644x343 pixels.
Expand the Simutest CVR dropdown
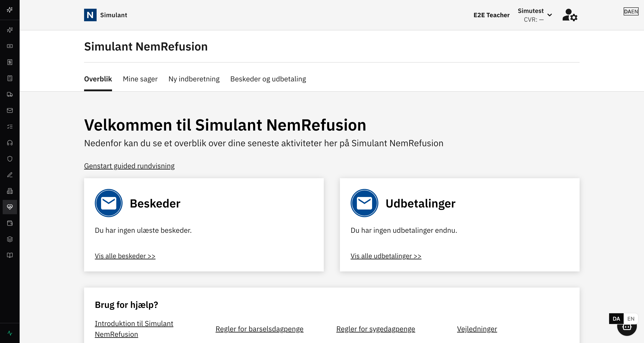535,15
